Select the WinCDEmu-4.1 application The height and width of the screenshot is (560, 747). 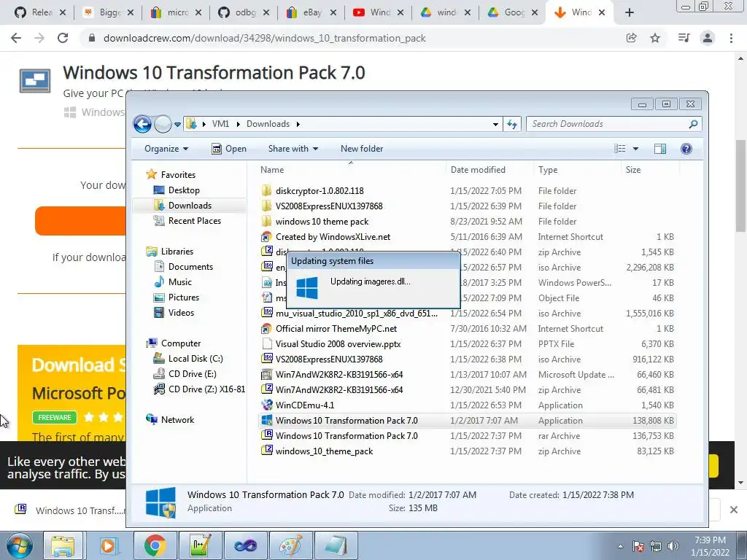coord(304,405)
